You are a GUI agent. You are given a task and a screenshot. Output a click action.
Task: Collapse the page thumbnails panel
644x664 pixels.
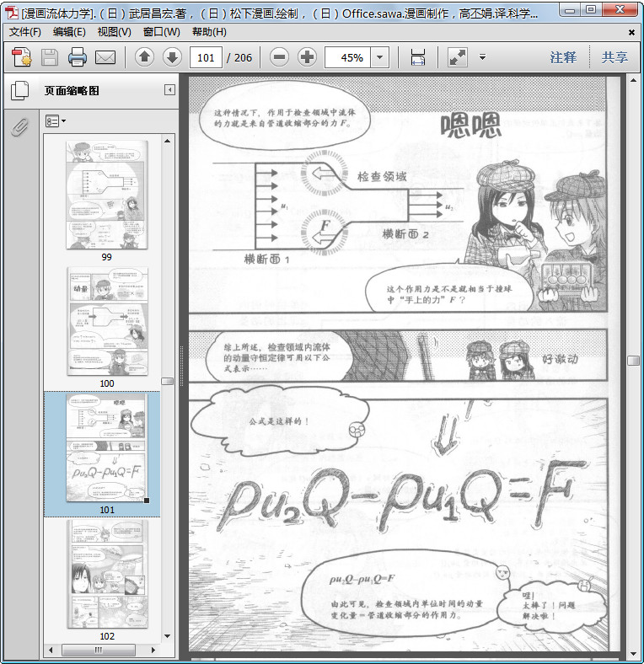point(169,90)
